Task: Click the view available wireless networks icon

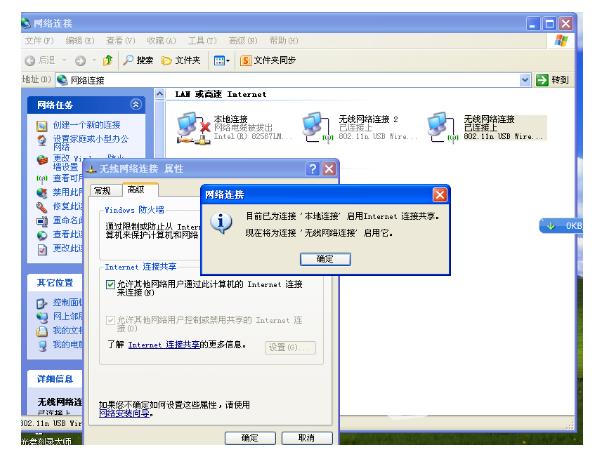Action: (x=42, y=178)
